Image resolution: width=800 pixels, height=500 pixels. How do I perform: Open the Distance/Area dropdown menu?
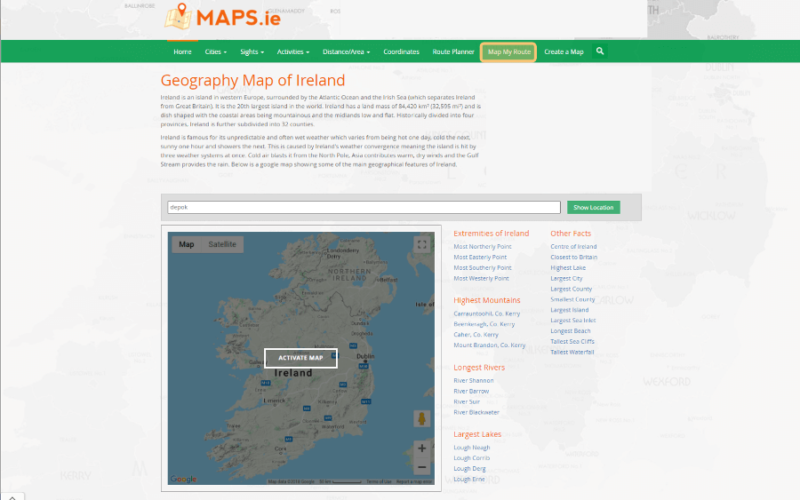346,52
